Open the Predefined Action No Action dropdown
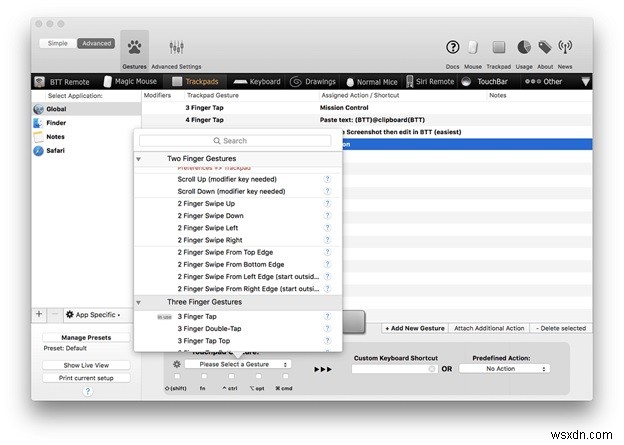 point(504,369)
